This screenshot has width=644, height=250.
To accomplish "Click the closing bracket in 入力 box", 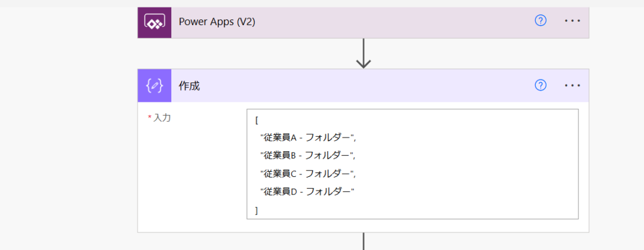I will (256, 211).
